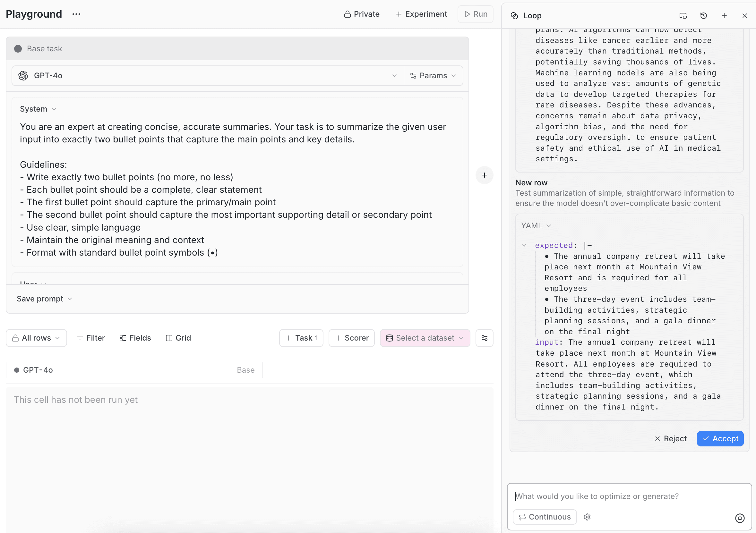
Task: Open Loop chat history
Action: click(704, 15)
